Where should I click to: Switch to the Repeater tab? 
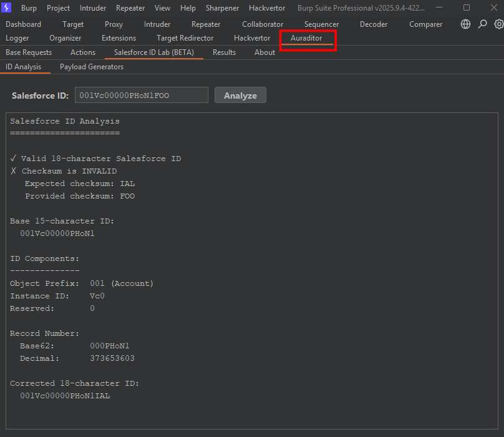pyautogui.click(x=206, y=24)
